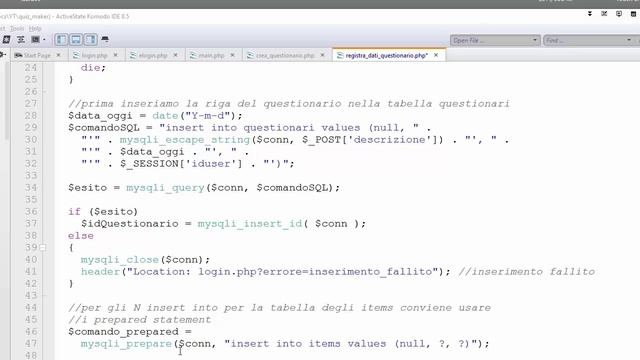
Task: Click the tab list icon left of Start Page
Action: coord(2,55)
